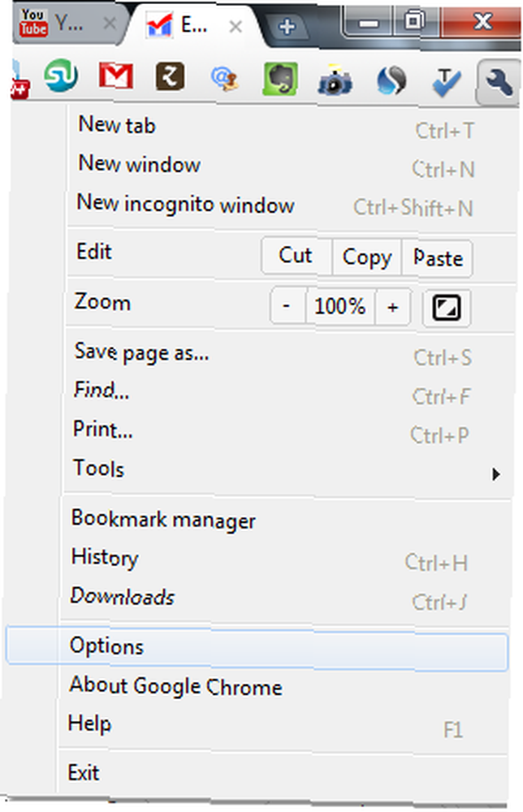
Task: Click the Paste button
Action: [437, 257]
